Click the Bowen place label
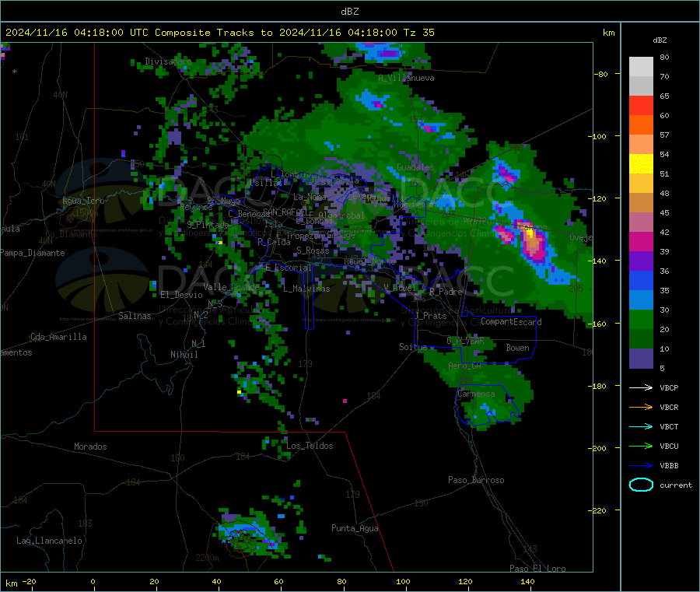The image size is (700, 592). pos(518,348)
